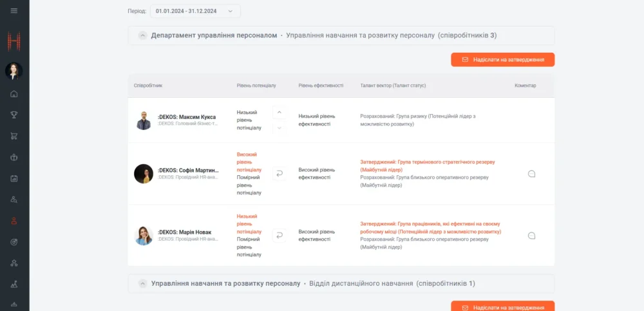Raise potential level for Максим Кукса

click(279, 113)
